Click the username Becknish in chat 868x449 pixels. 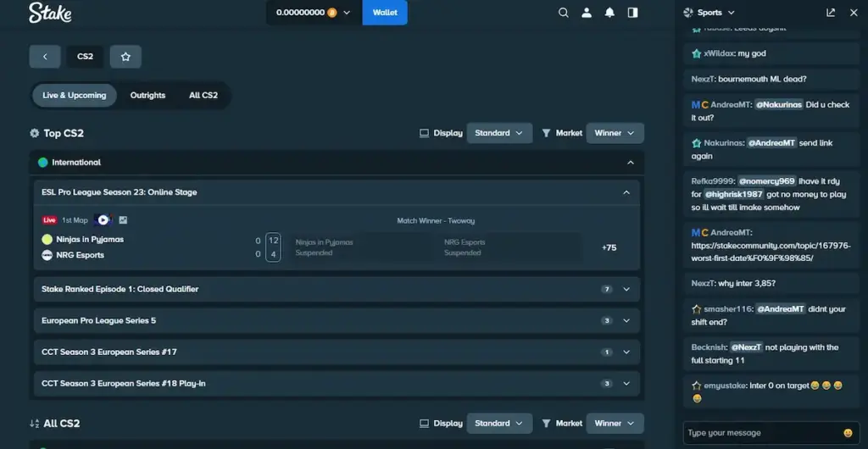click(x=709, y=348)
